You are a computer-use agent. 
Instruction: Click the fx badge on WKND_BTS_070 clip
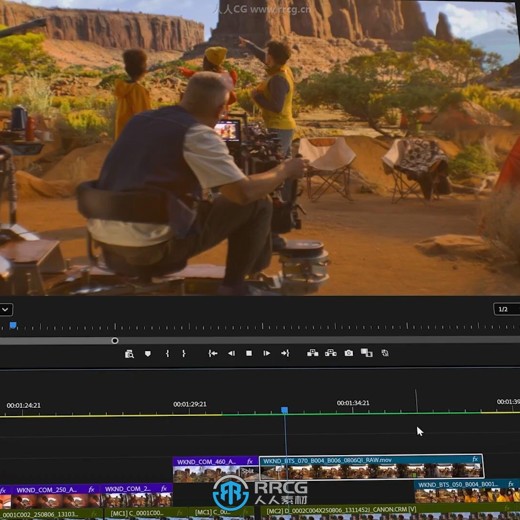(x=475, y=459)
